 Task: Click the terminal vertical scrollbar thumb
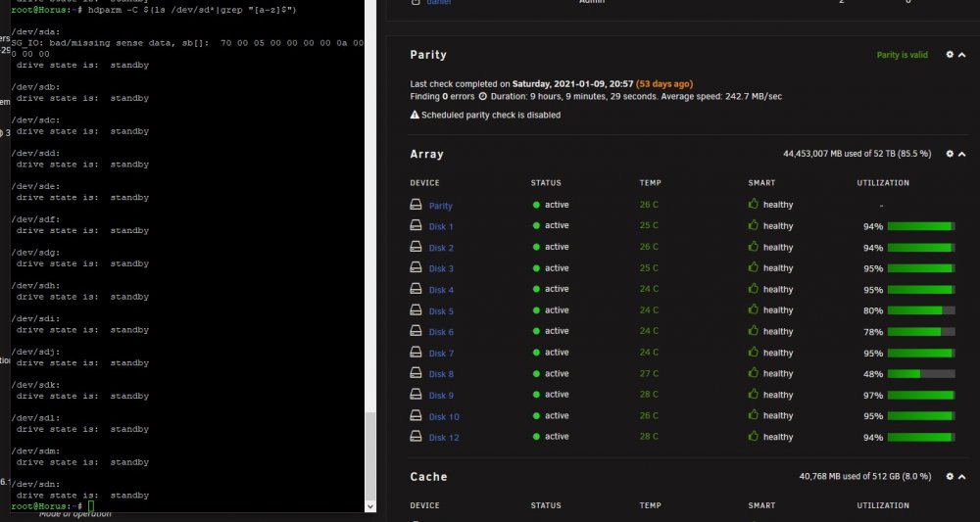click(x=370, y=456)
